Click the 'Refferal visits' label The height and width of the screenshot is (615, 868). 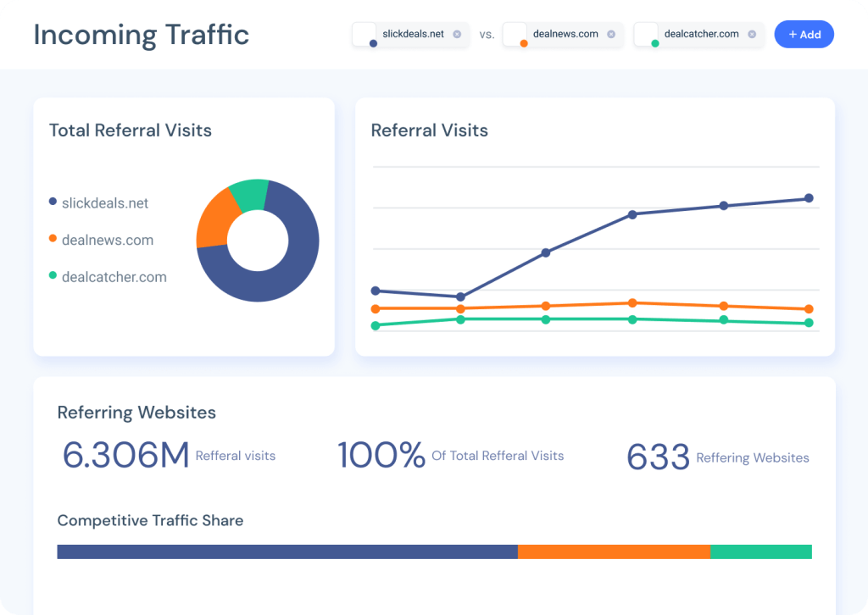[x=236, y=456]
